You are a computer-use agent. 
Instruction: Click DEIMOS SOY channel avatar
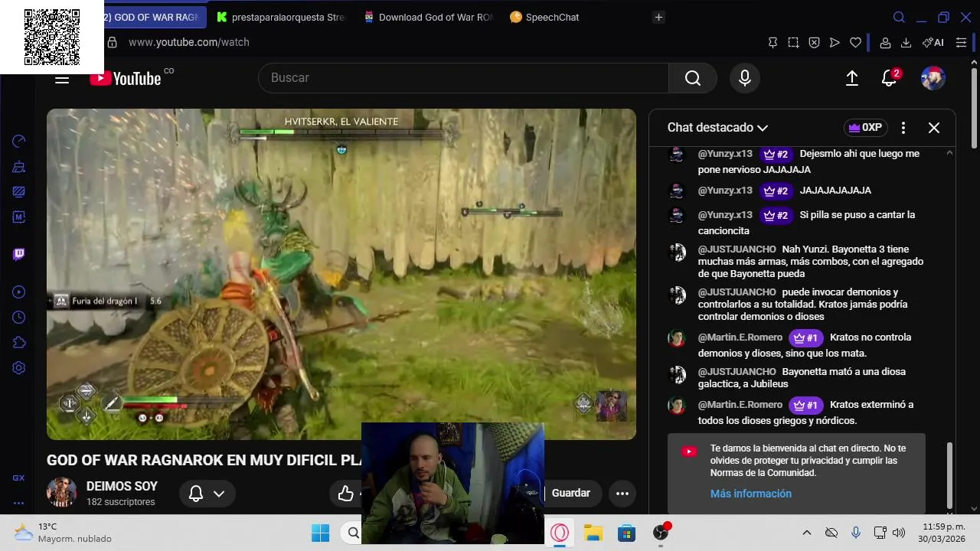(x=61, y=493)
